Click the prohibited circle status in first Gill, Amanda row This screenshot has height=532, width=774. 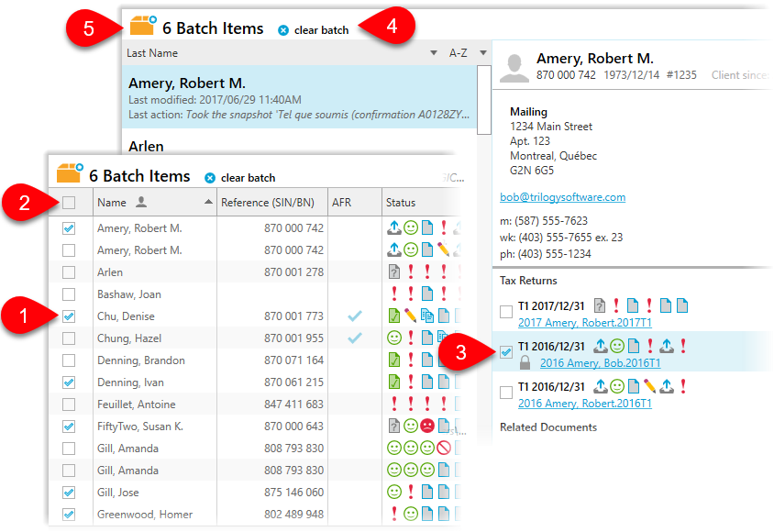pos(444,448)
